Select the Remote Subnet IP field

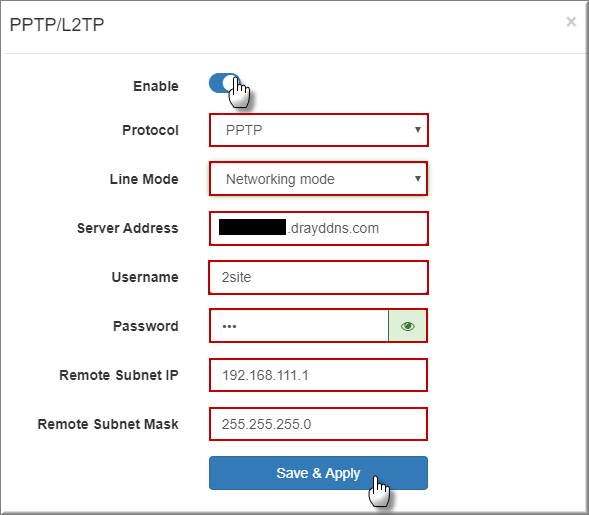click(x=319, y=375)
